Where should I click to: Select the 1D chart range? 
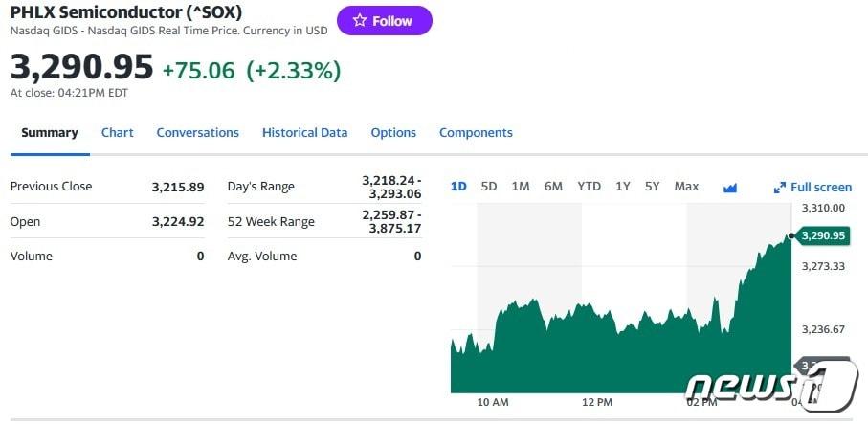pos(458,187)
